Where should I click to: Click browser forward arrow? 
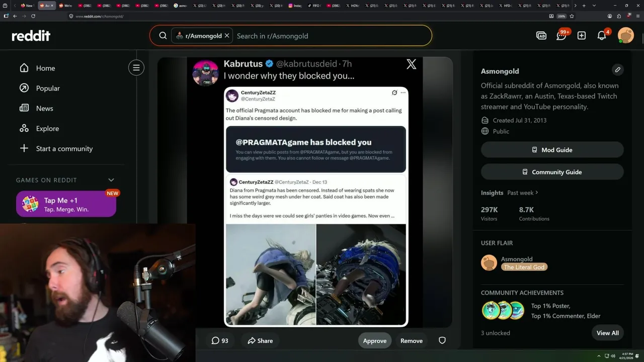[x=24, y=16]
